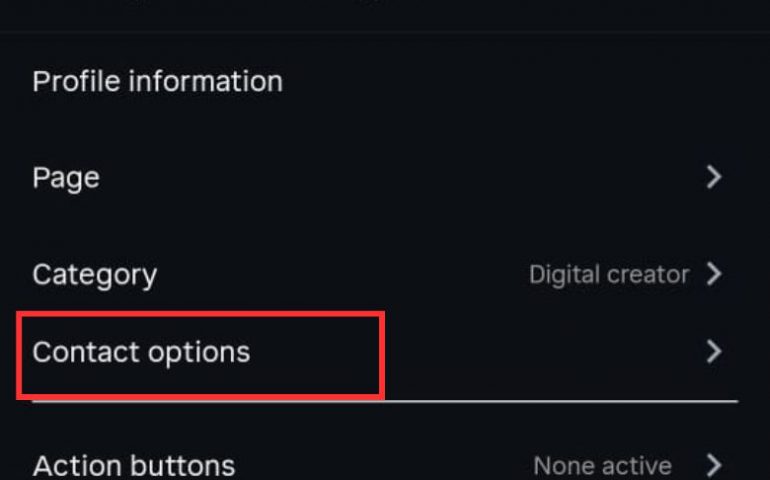Viewport: 770px width, 480px height.
Task: Click the word Page
Action: 66,178
